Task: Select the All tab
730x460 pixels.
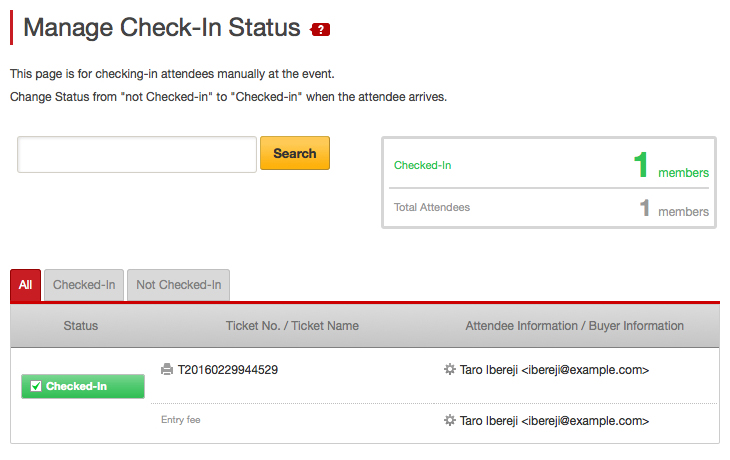Action: (x=26, y=285)
